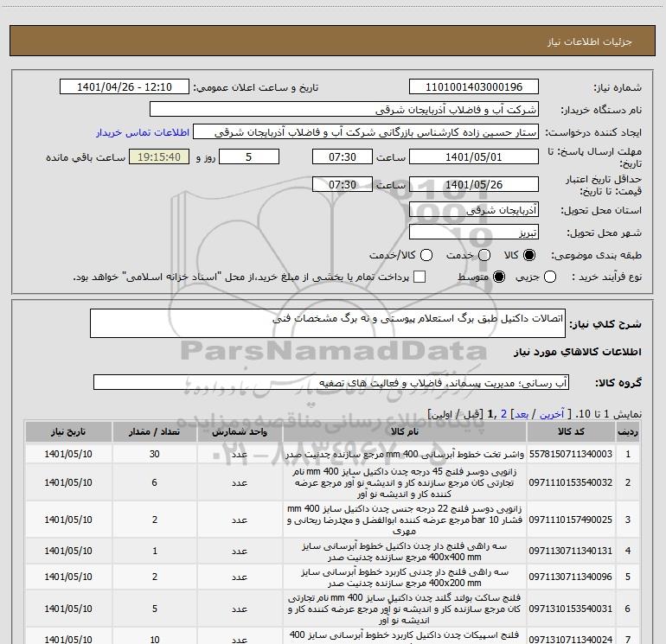This screenshot has width=666, height=644.
Task: Click گروه کالا field آب رسانی
Action: click(331, 382)
